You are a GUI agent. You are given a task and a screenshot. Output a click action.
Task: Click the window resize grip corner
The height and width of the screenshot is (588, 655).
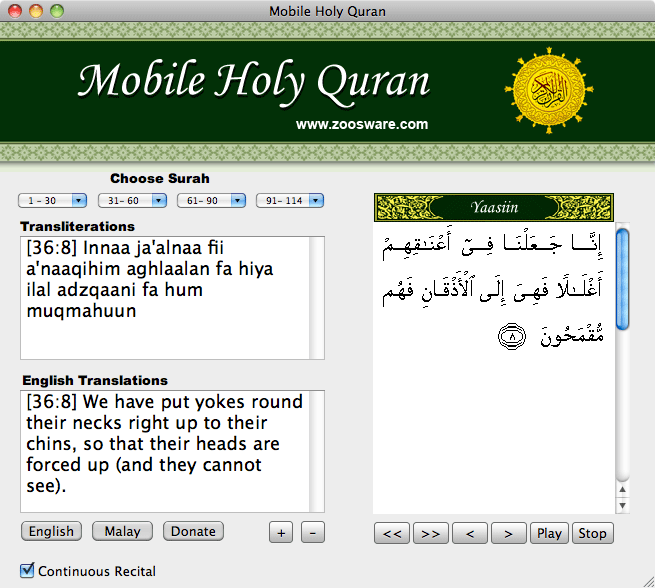coord(649,582)
